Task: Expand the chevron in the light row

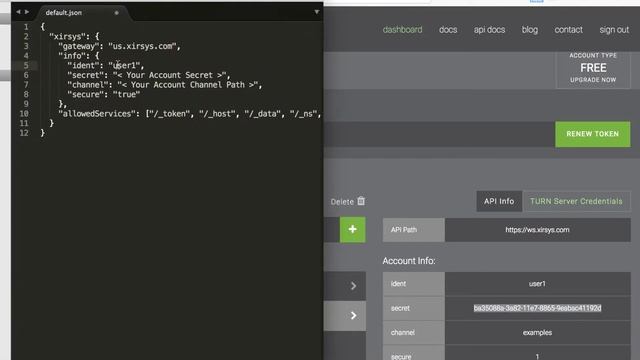Action: click(x=353, y=316)
